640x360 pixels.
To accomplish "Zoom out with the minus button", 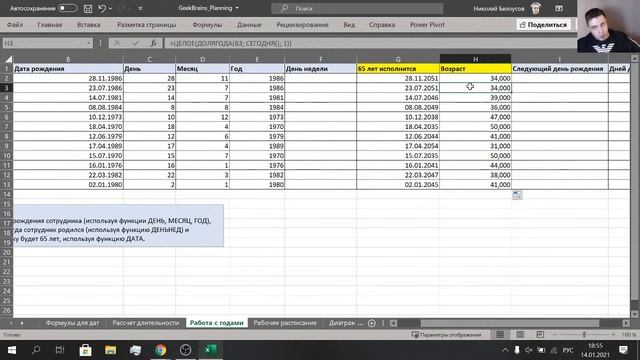I will (555, 335).
